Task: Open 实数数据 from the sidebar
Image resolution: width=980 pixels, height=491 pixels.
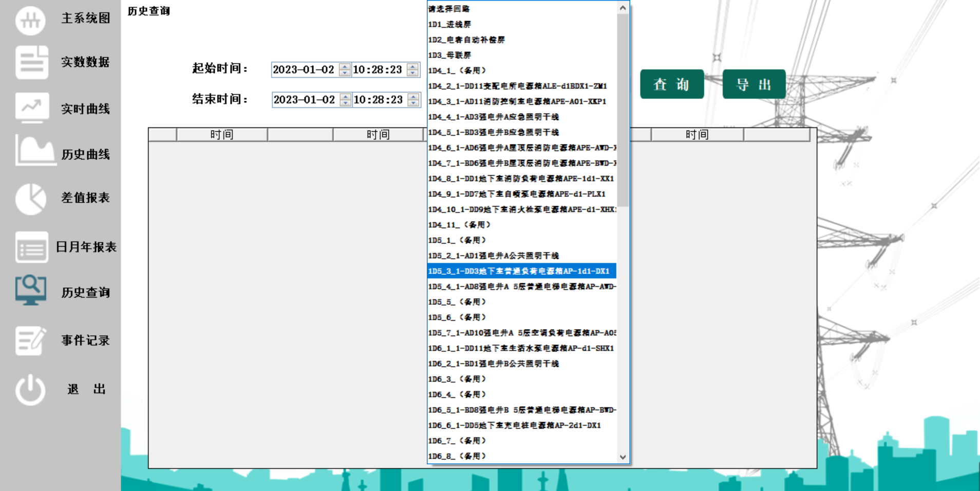Action: tap(31, 63)
